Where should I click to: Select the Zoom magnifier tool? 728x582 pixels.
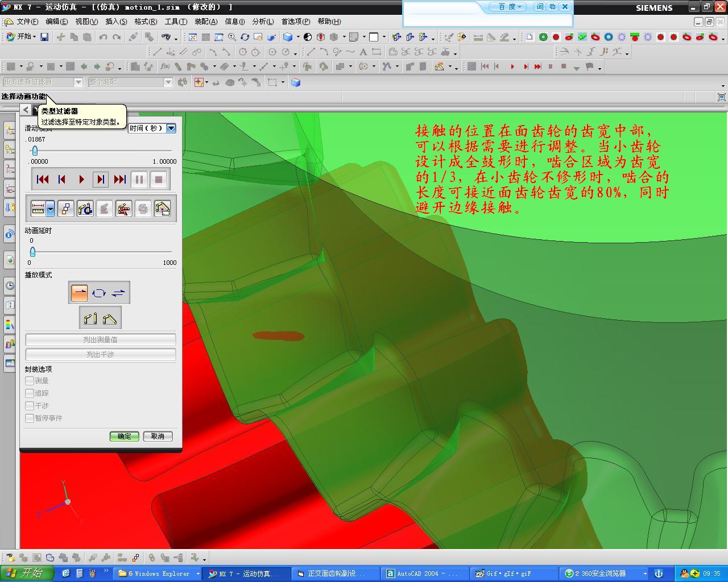[x=232, y=37]
